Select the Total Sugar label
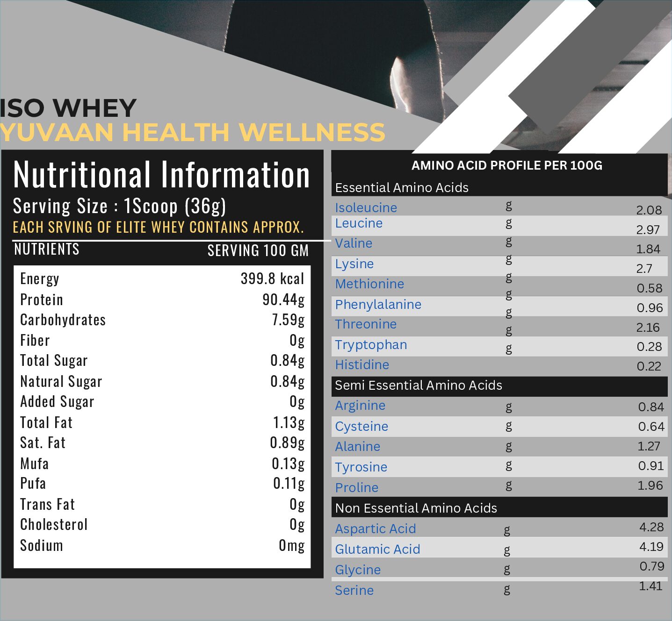Viewport: 672px width, 621px height. [54, 361]
